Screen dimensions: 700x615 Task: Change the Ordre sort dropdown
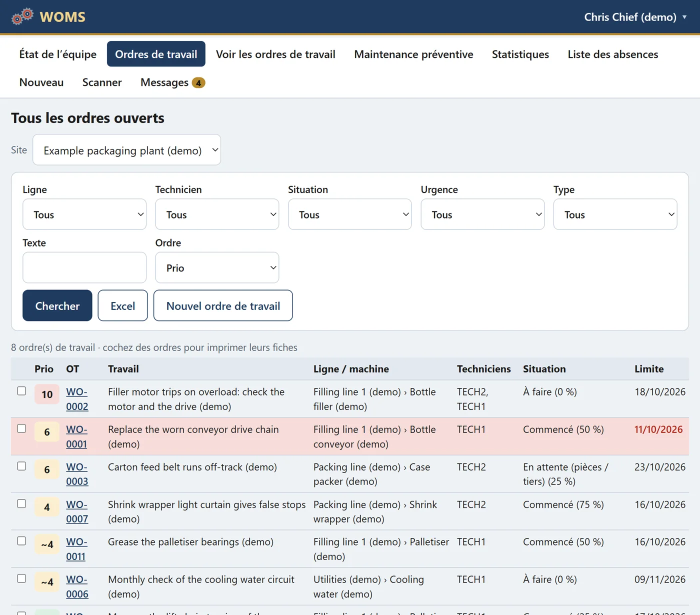pyautogui.click(x=217, y=268)
